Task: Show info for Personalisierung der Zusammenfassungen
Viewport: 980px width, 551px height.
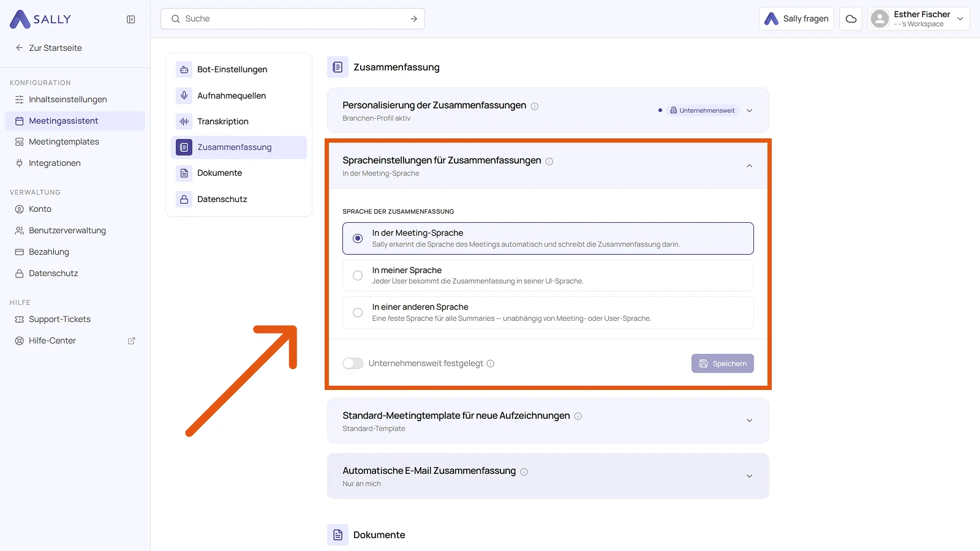Action: (535, 107)
